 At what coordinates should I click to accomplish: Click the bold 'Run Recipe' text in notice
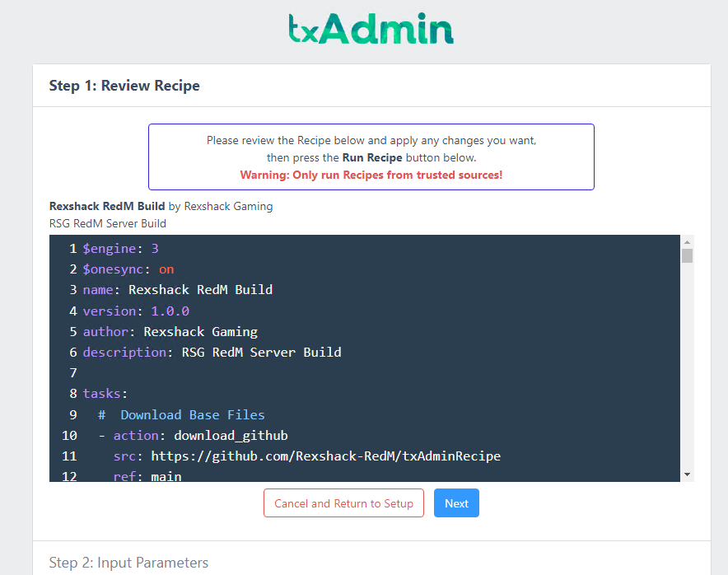pyautogui.click(x=372, y=158)
